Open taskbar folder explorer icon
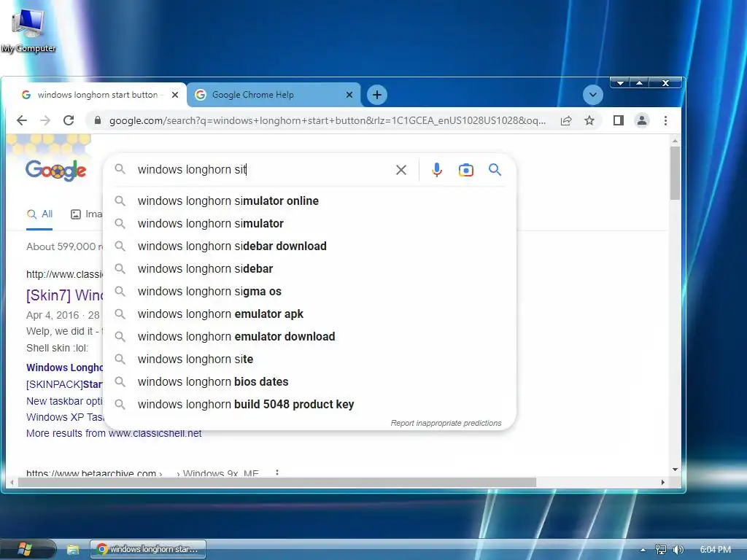This screenshot has width=747, height=560. [x=73, y=550]
